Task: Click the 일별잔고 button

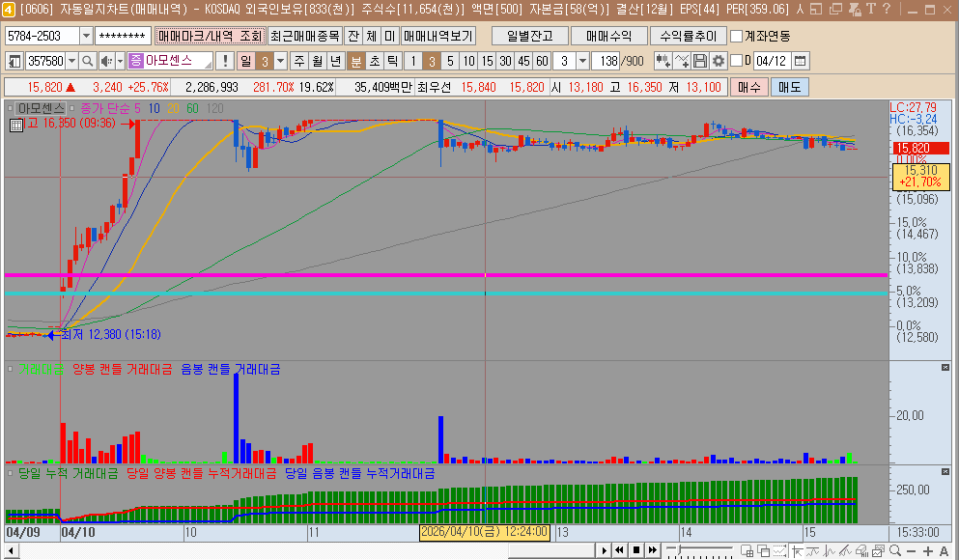Action: tap(529, 36)
